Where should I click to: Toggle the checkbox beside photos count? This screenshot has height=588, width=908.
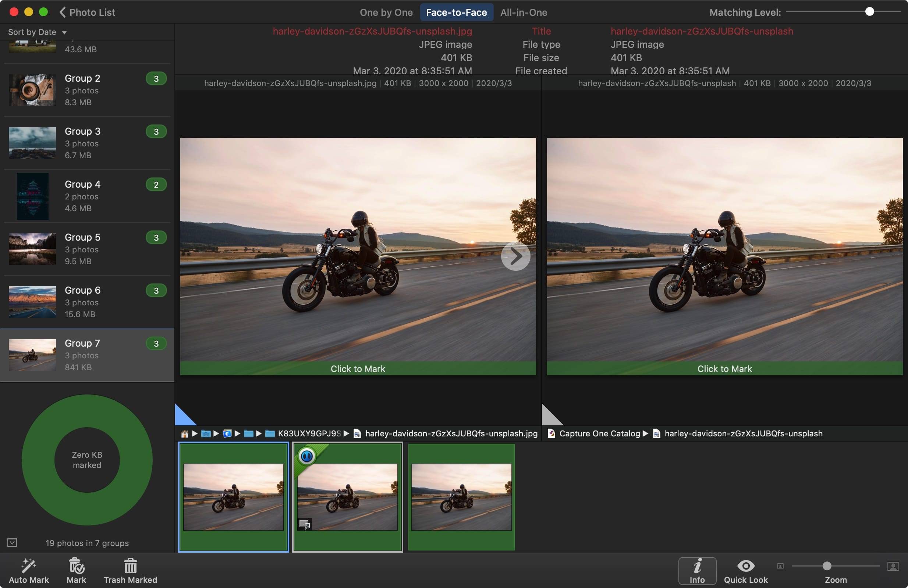(x=12, y=542)
